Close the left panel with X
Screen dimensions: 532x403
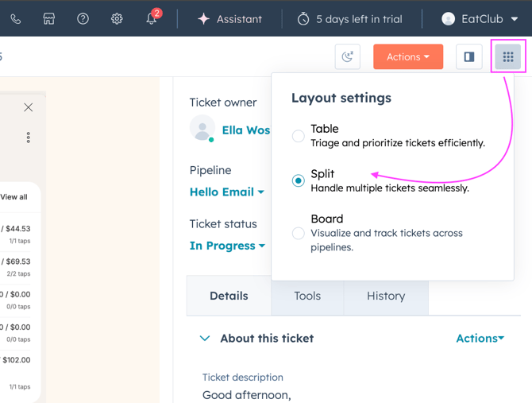click(29, 107)
